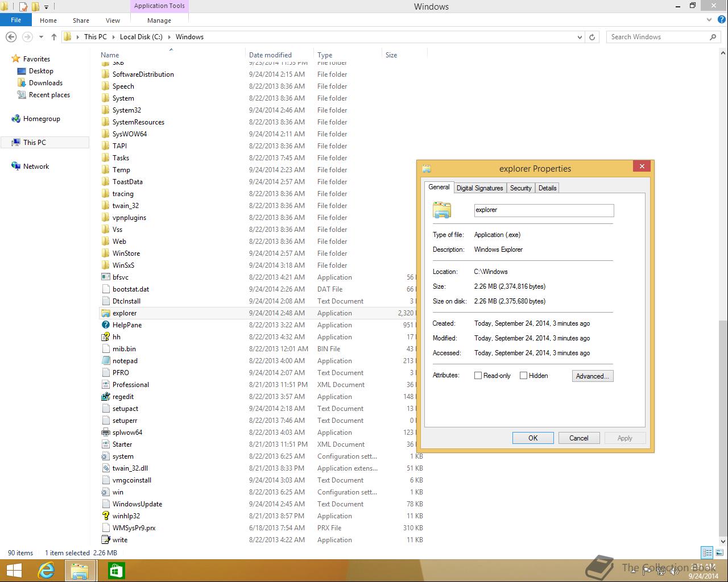
Task: Select the winhlp32 application icon
Action: pos(105,516)
